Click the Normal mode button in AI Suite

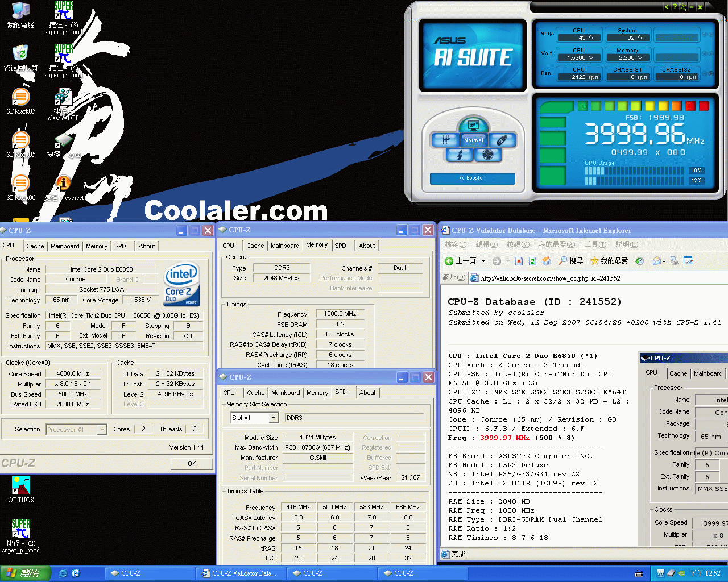click(x=473, y=140)
